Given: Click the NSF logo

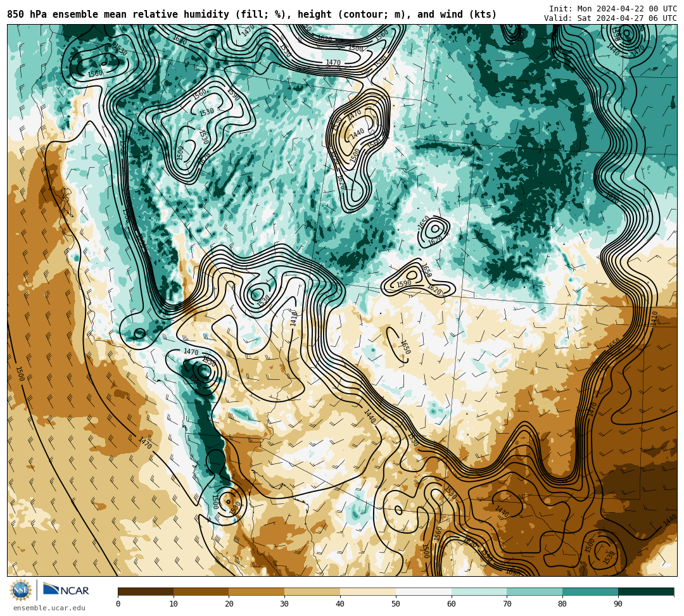Looking at the screenshot, I should pyautogui.click(x=21, y=590).
